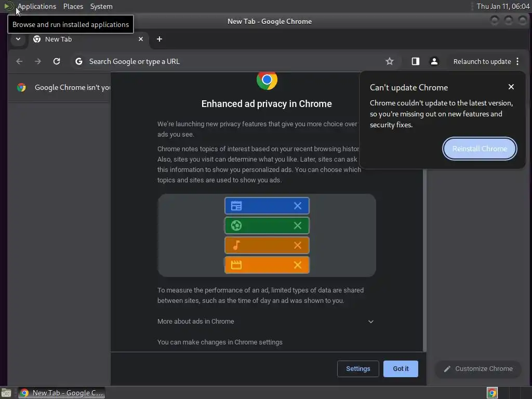Expand More about ads in Chrome

tap(265, 321)
